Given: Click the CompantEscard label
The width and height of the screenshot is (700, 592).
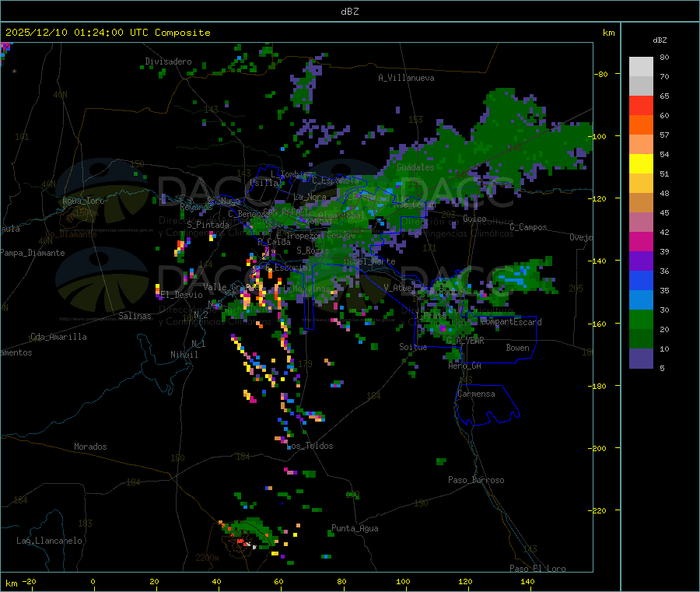Looking at the screenshot, I should click(512, 321).
